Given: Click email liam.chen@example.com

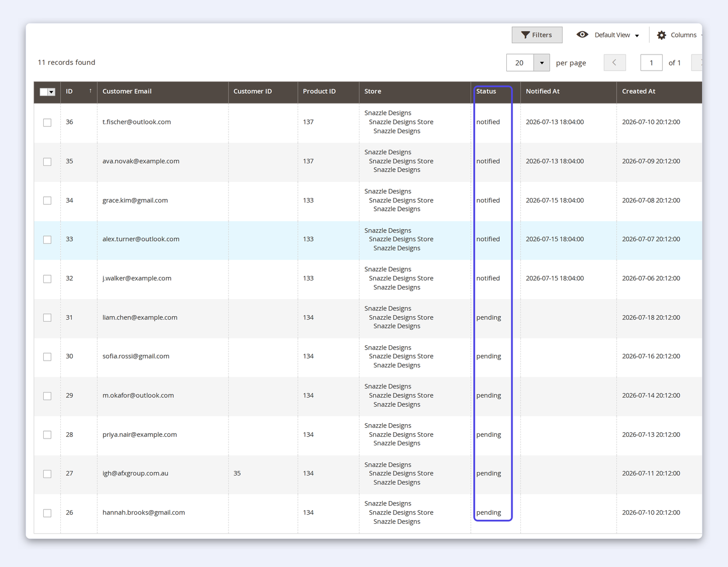Looking at the screenshot, I should (140, 318).
